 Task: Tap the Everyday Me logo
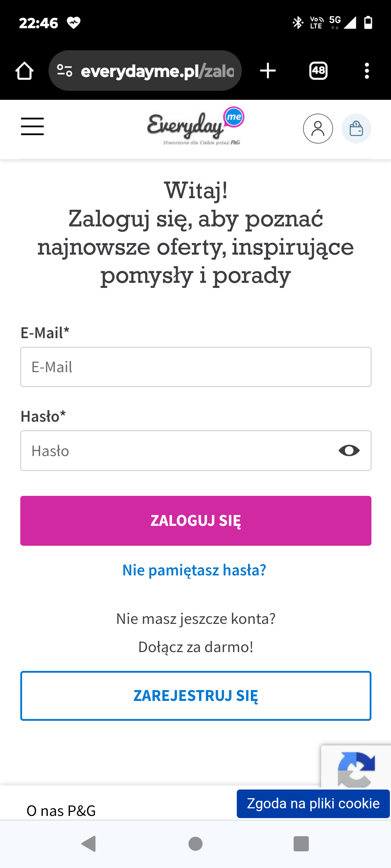195,127
